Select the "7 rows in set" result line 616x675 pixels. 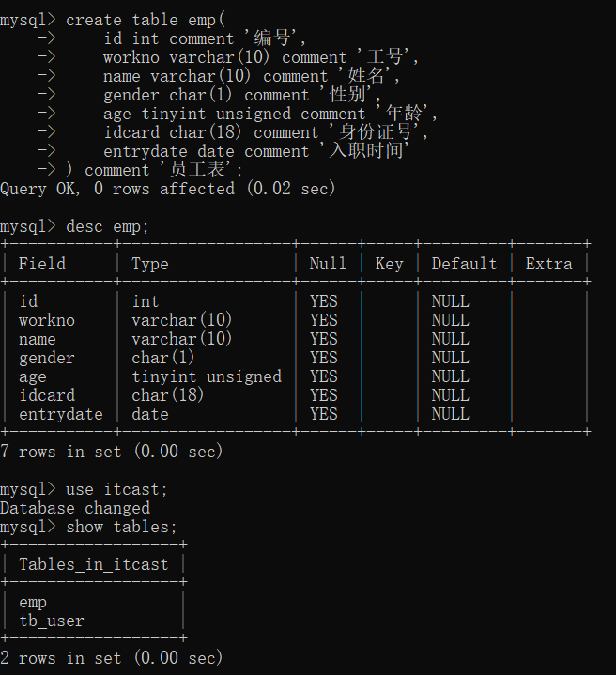pos(112,452)
